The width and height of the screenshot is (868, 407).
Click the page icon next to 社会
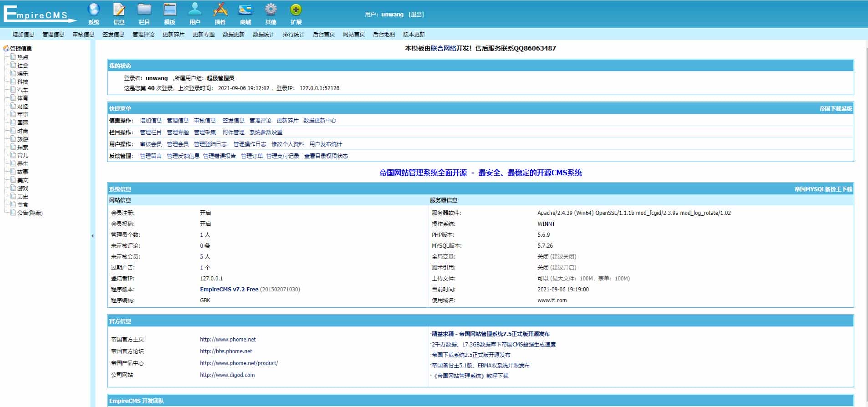pos(13,65)
